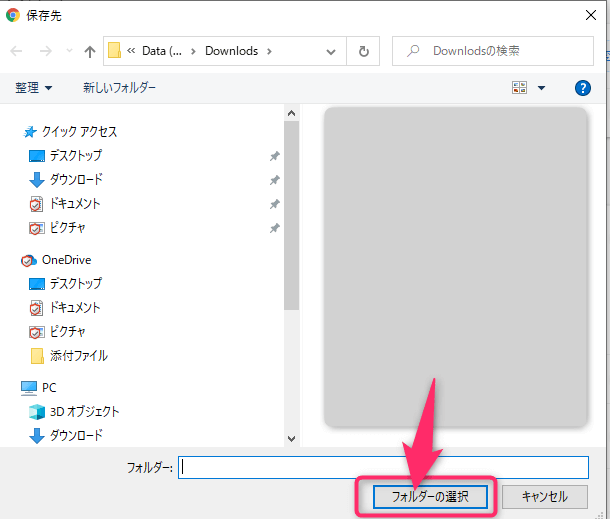Click the フォルダー text input field

tap(383, 467)
